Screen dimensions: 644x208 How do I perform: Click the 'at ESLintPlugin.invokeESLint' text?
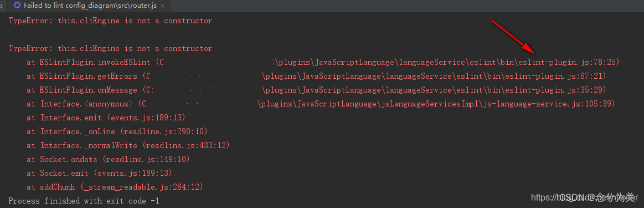point(88,63)
